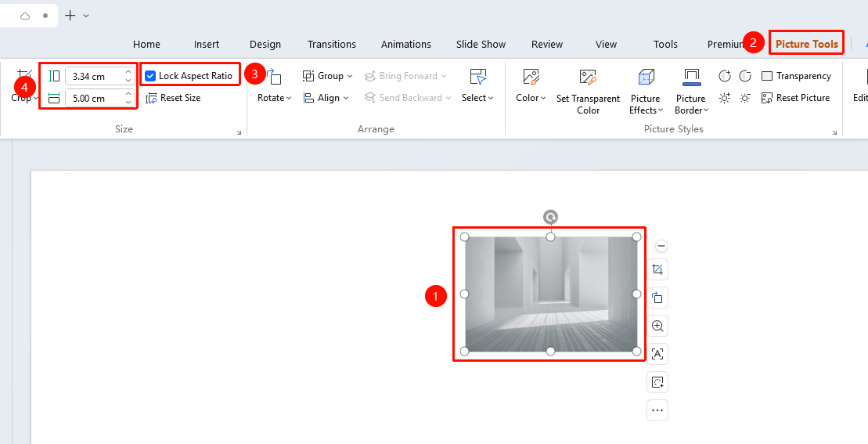This screenshot has width=868, height=444.
Task: Open the Picture Styles dialog launcher
Action: point(835,133)
